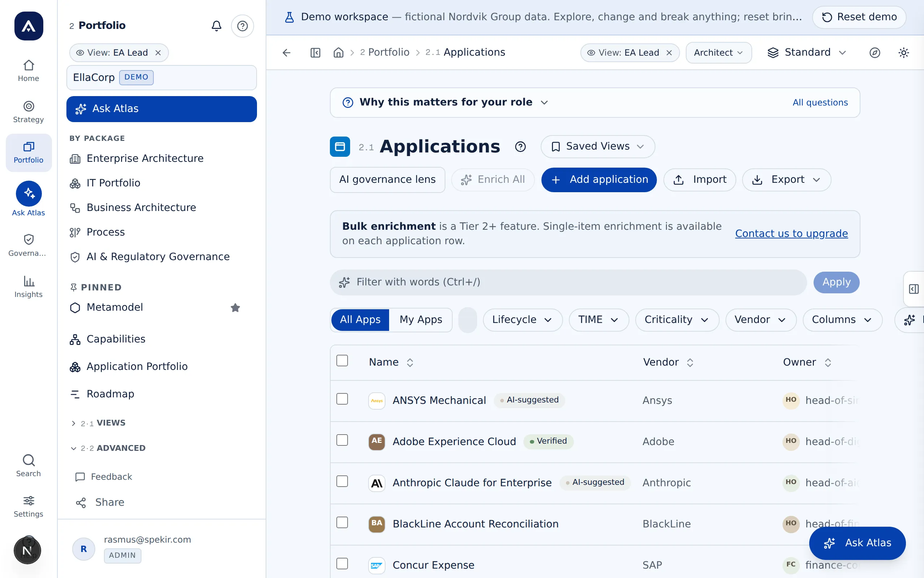Screen dimensions: 924x578
Task: Click Contact us to upgrade link
Action: [x=792, y=234]
